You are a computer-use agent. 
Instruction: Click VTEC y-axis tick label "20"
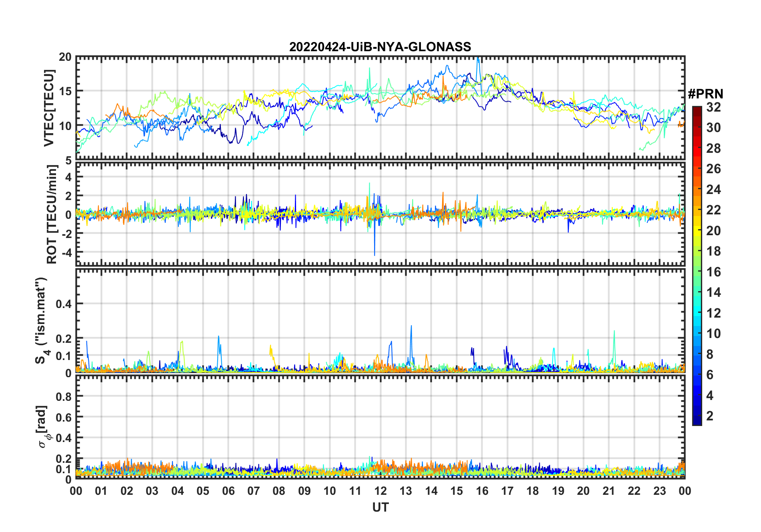pos(65,57)
